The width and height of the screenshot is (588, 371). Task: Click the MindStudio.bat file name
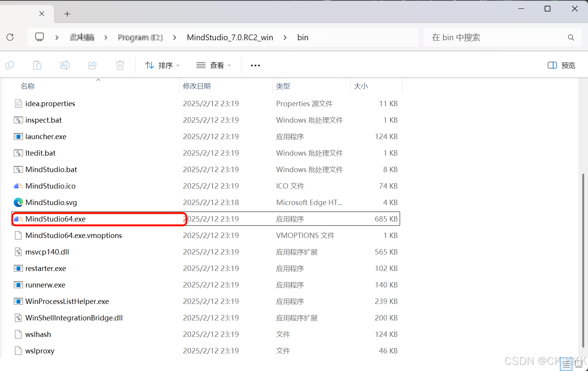click(x=51, y=169)
